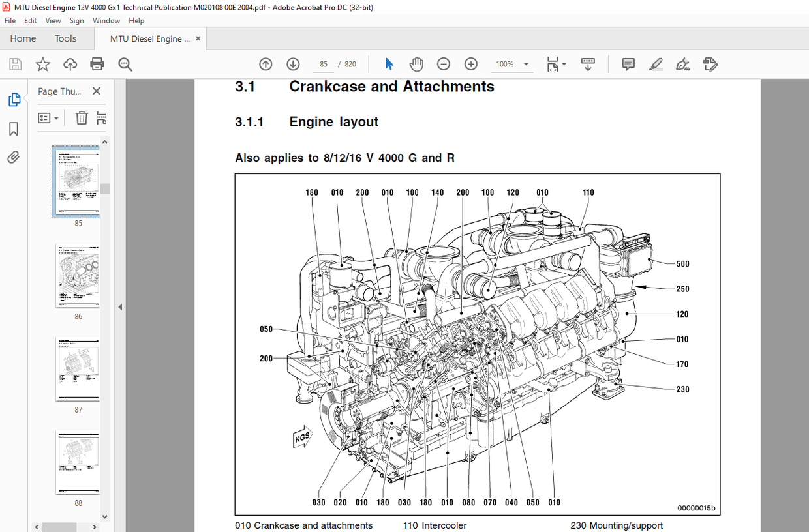Select the arrow Selection tool
809x532 pixels.
pos(388,64)
